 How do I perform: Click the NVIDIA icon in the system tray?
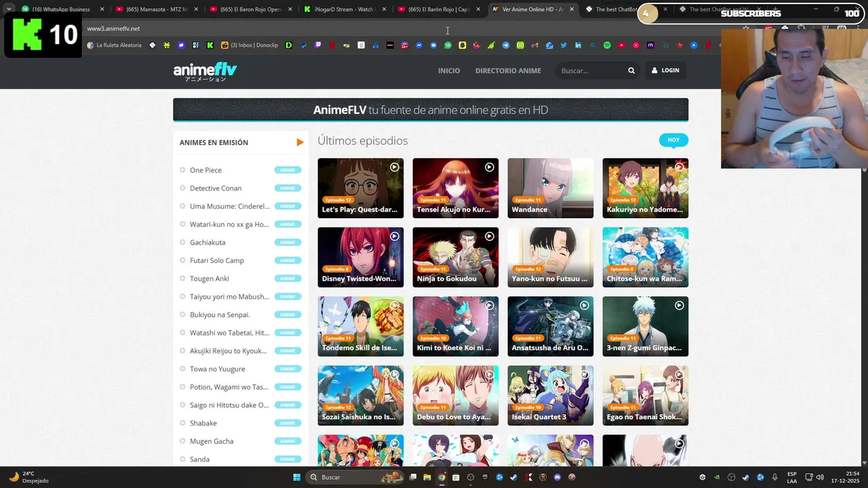tap(717, 477)
